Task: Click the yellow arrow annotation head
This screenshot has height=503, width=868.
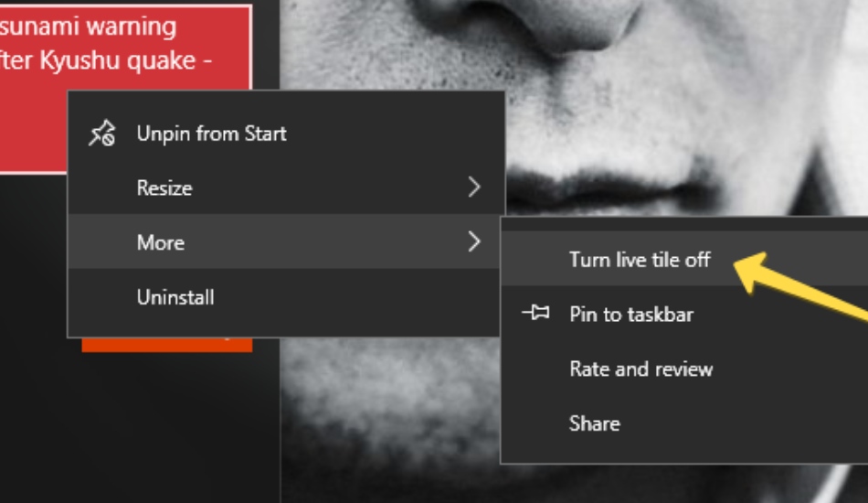Action: 752,270
